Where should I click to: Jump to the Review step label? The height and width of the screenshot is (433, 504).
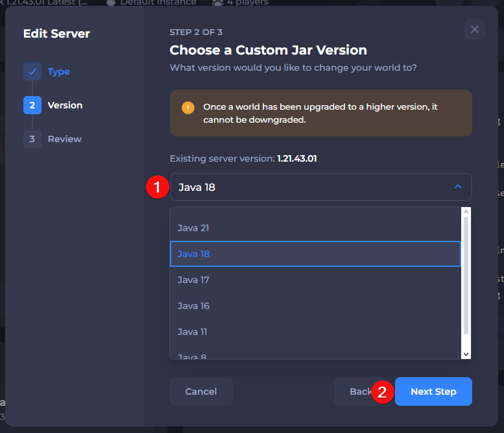(x=65, y=139)
